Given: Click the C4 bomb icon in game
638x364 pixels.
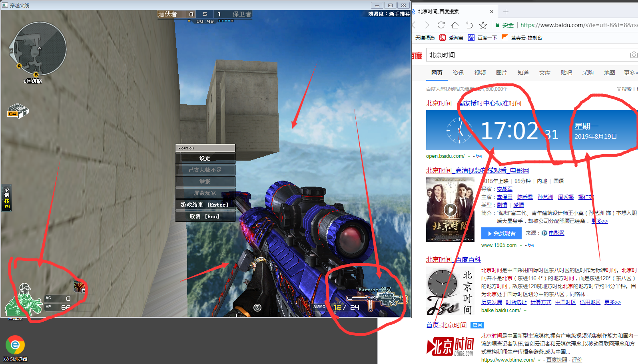Looking at the screenshot, I should pyautogui.click(x=18, y=111).
